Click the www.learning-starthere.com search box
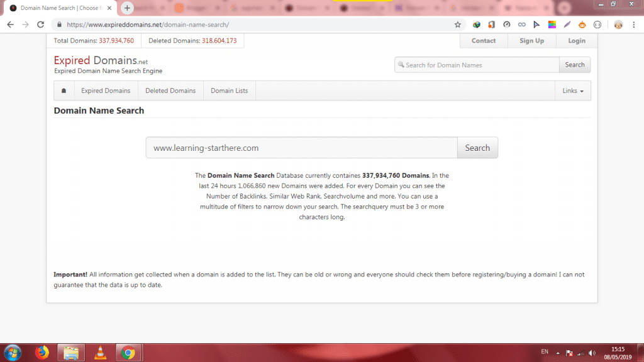Image resolution: width=644 pixels, height=362 pixels. [301, 148]
